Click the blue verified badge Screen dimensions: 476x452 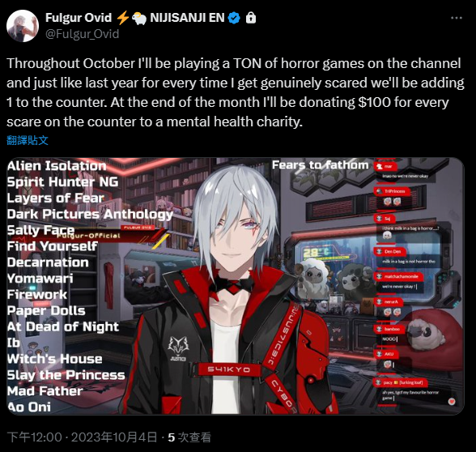[x=234, y=18]
